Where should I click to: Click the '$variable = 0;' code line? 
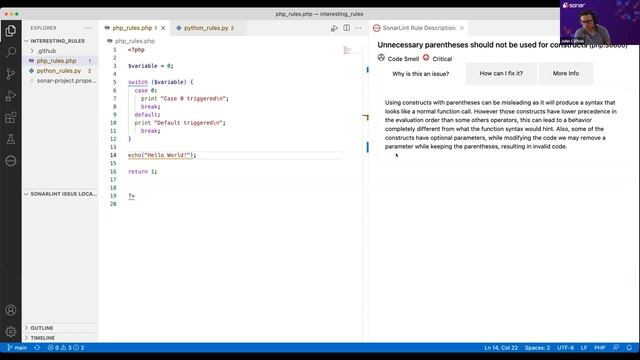coord(151,66)
